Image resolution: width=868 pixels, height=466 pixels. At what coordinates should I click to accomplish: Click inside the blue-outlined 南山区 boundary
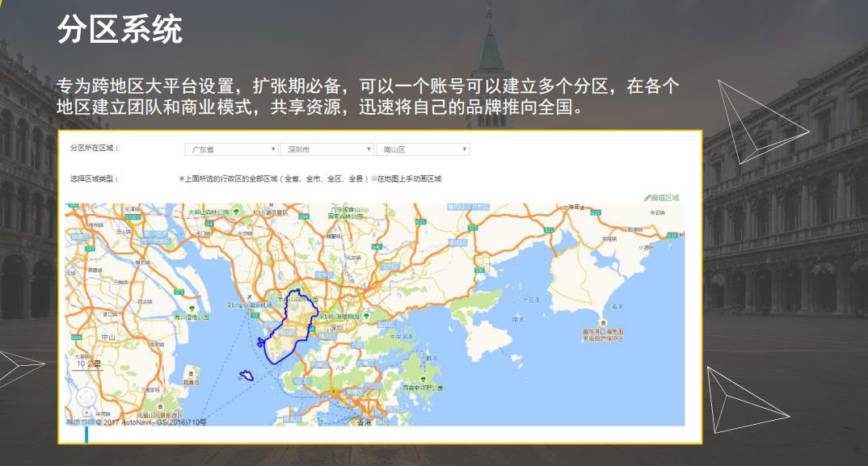[291, 326]
